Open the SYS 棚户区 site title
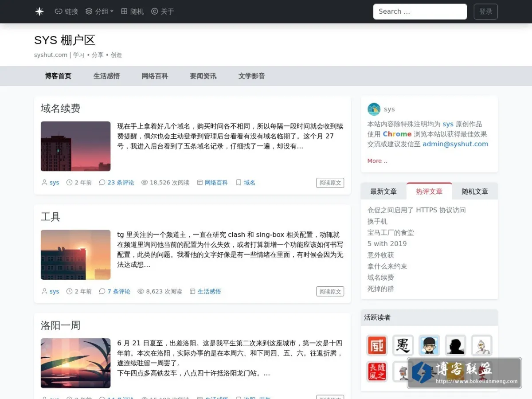 65,40
